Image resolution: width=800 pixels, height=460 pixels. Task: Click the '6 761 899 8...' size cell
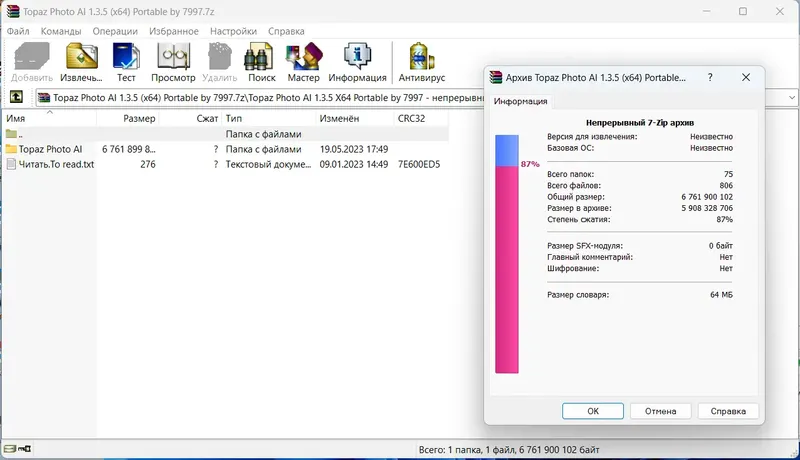pos(129,149)
